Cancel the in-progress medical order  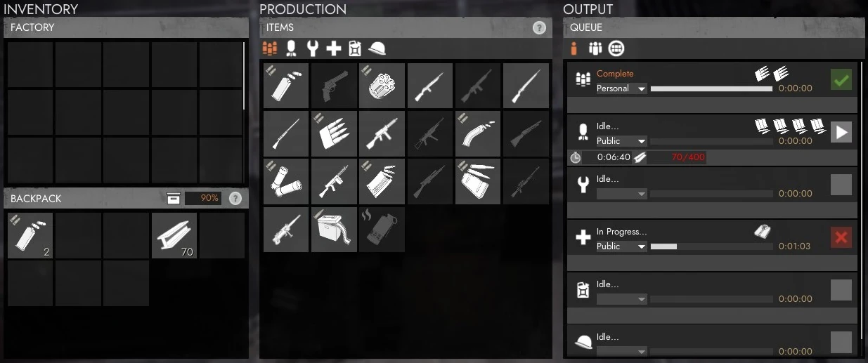click(x=841, y=237)
